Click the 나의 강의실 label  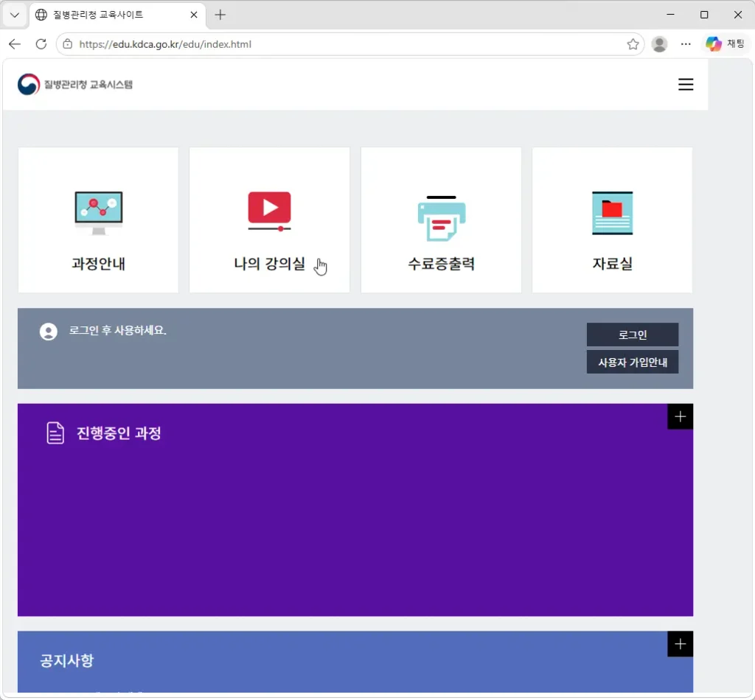[x=270, y=264]
